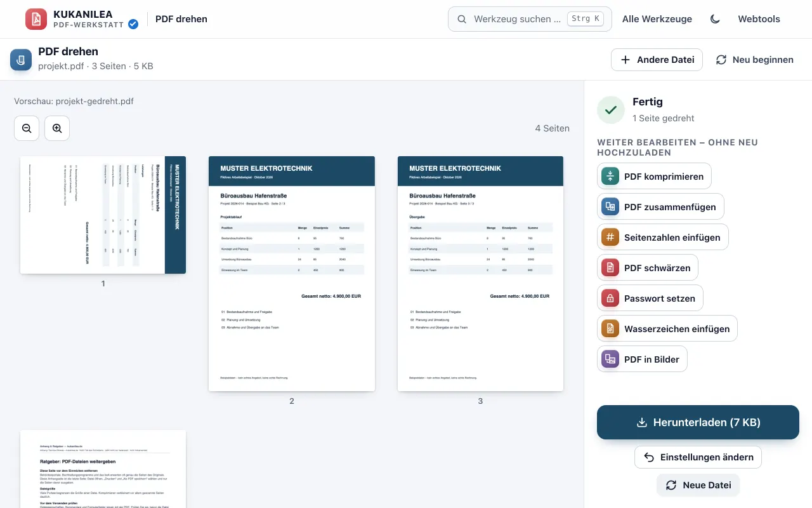
Task: Select rotated page 1 thumbnail
Action: [103, 215]
